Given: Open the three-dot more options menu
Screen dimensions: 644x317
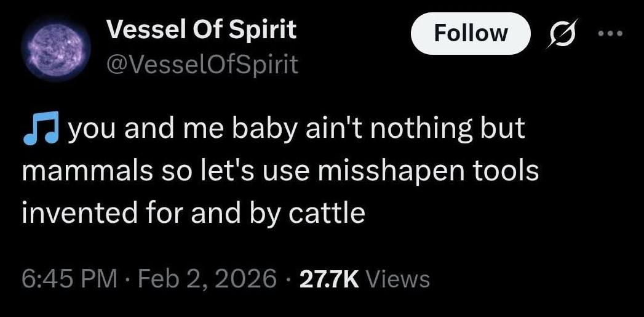Looking at the screenshot, I should 610,34.
